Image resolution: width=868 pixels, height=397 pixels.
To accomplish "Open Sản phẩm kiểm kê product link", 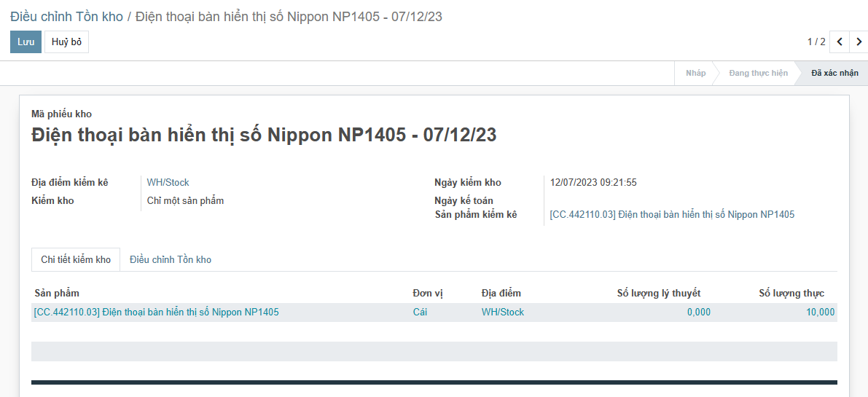I will click(672, 215).
